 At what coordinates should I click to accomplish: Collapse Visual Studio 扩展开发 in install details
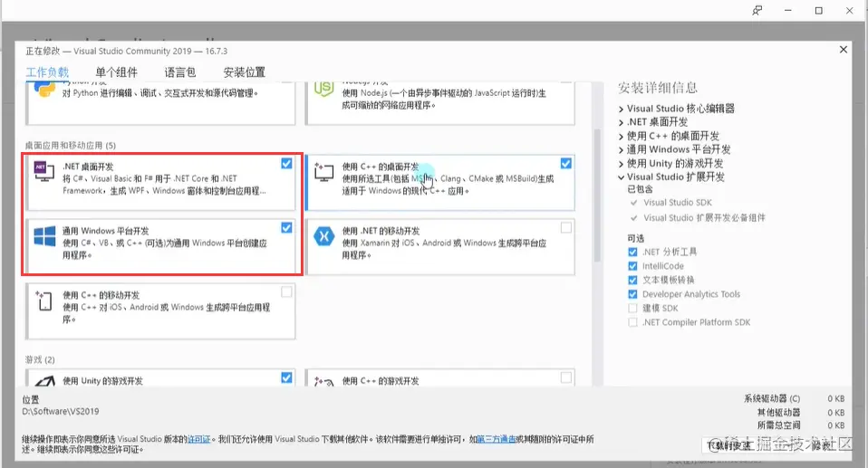click(622, 177)
